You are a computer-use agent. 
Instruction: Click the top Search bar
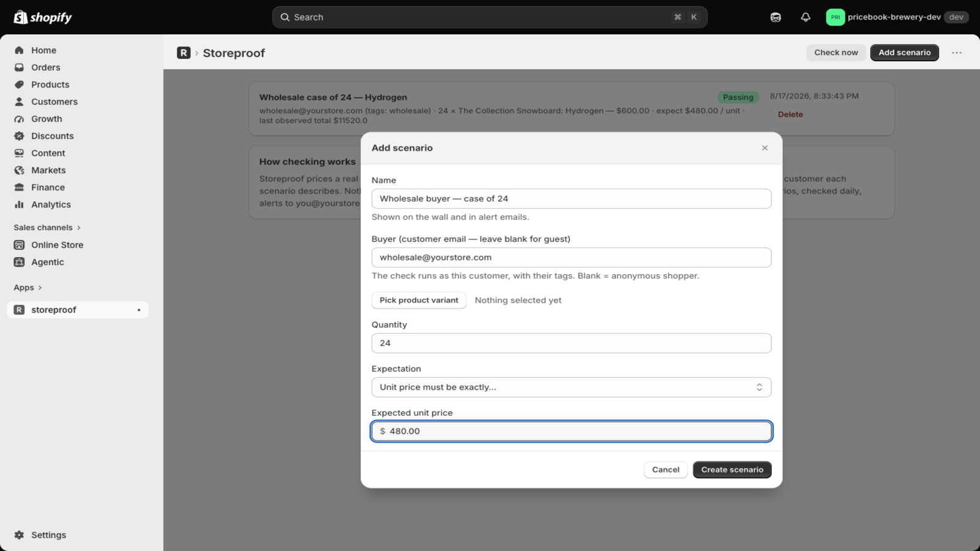(x=490, y=17)
